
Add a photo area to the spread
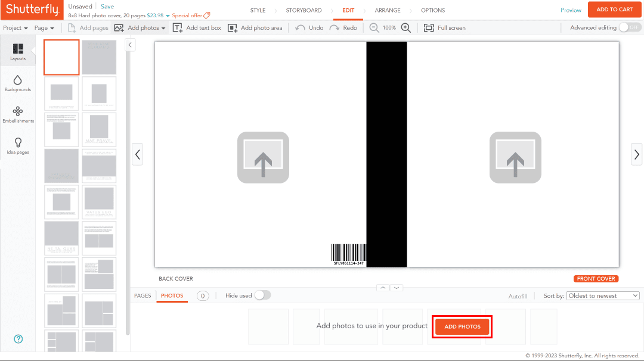point(255,27)
